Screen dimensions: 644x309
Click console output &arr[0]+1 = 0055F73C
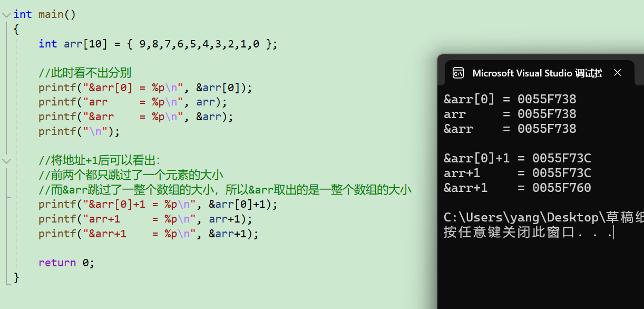pos(518,158)
